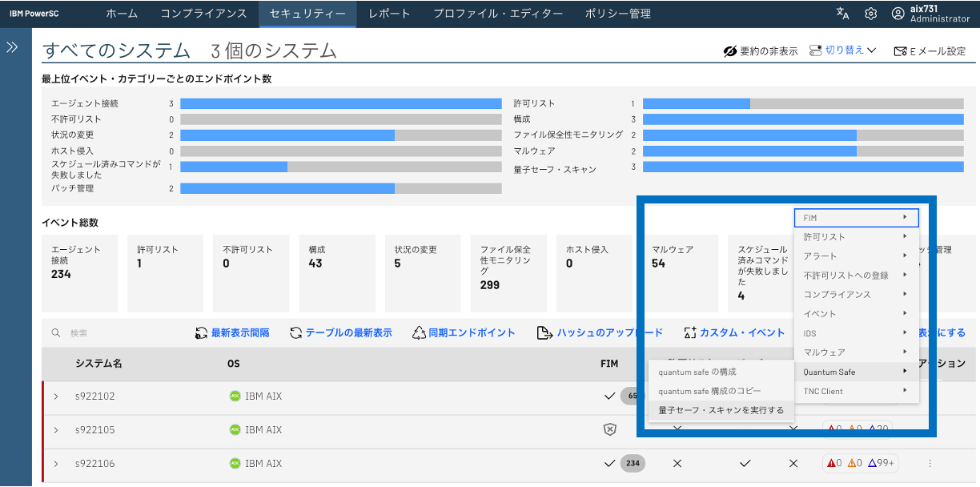The image size is (980, 487).
Task: Select 量子セーフ・スキャンを実行する submenu item
Action: tap(721, 410)
